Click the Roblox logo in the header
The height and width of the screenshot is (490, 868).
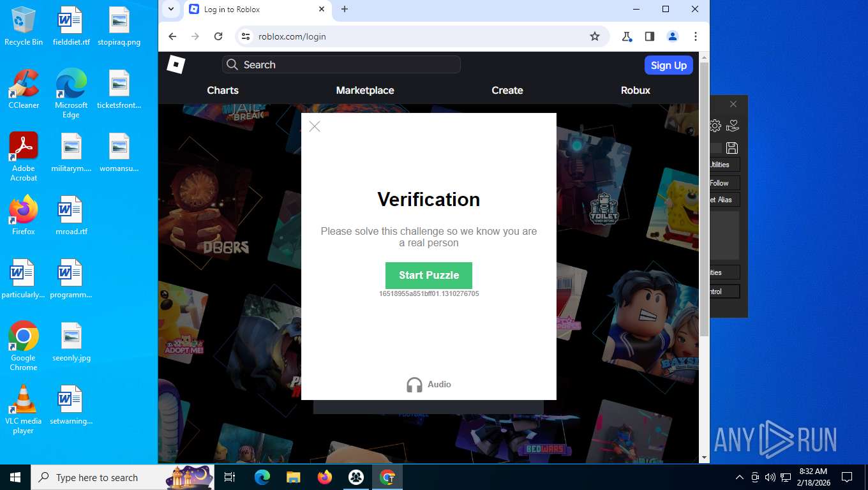pyautogui.click(x=176, y=64)
